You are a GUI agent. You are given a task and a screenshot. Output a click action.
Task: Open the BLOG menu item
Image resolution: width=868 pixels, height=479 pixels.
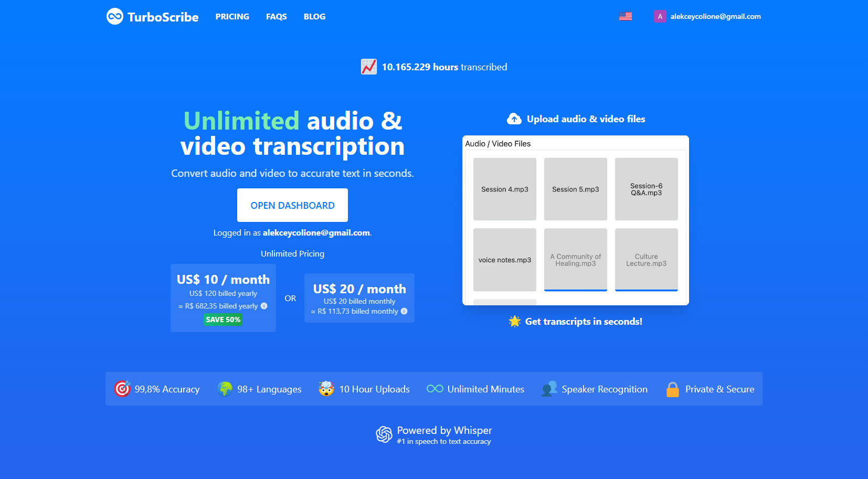click(314, 17)
